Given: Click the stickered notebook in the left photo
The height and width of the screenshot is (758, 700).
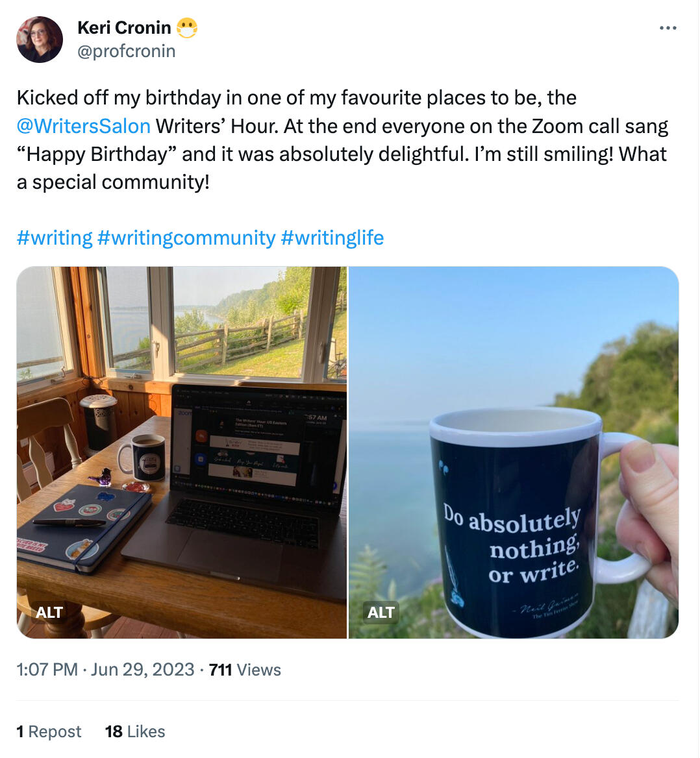Looking at the screenshot, I should coord(84,526).
